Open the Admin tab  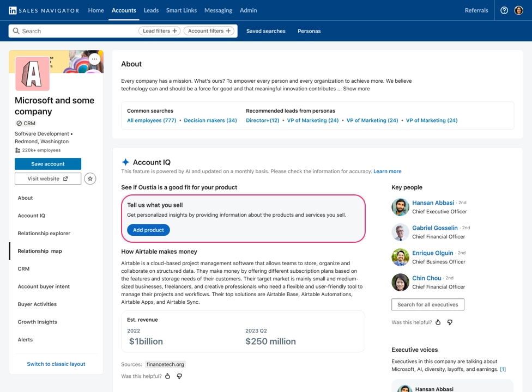click(249, 10)
